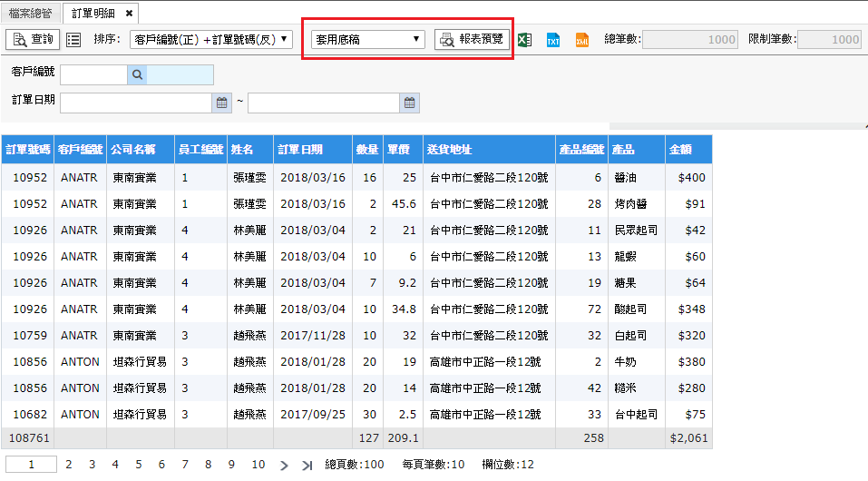868x481 pixels.
Task: Sort by 訂單日期 column header
Action: (x=313, y=150)
